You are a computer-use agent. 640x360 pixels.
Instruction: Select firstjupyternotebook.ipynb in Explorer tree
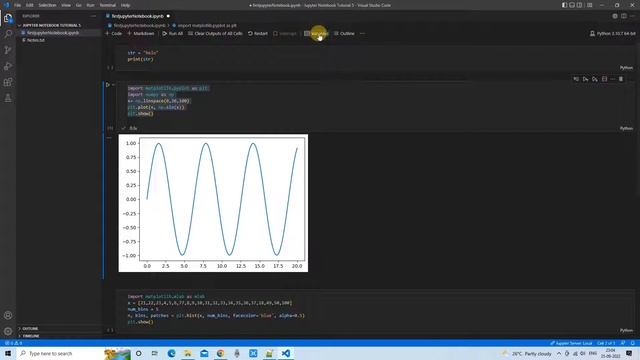point(59,33)
